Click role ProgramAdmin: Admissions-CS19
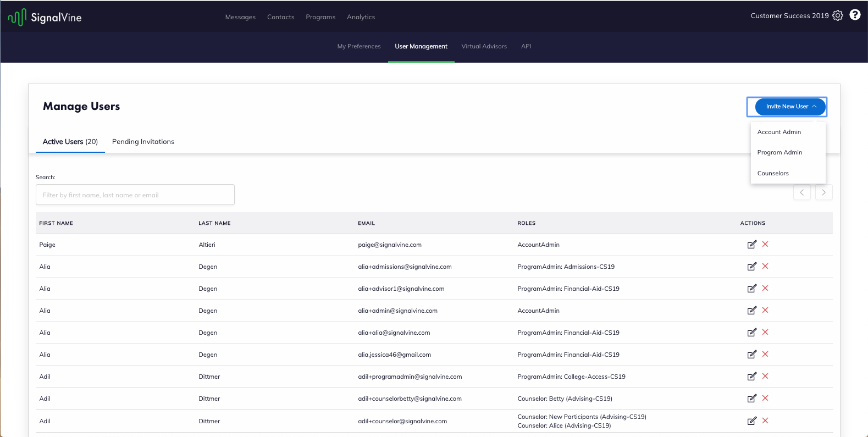Viewport: 868px width, 437px height. [x=566, y=267]
